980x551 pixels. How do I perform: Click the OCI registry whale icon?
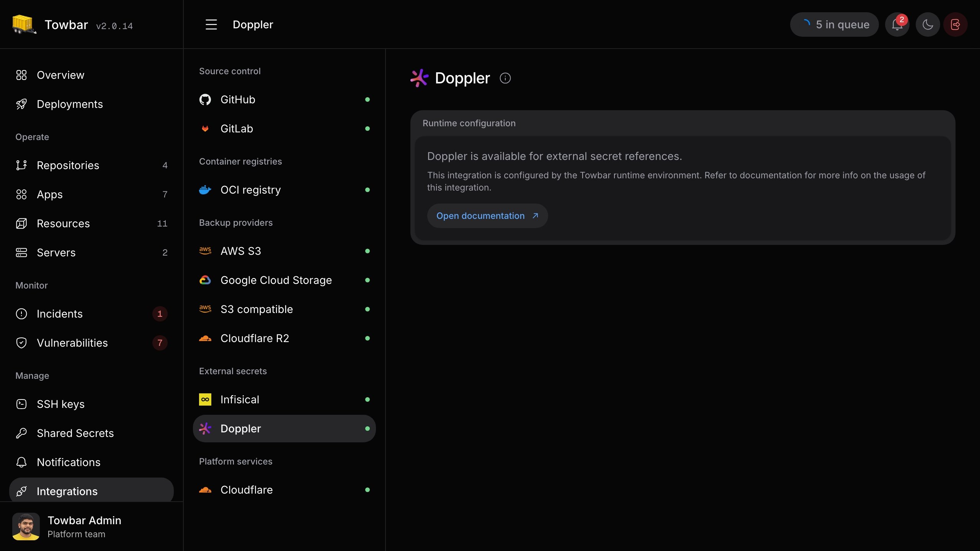(x=205, y=190)
